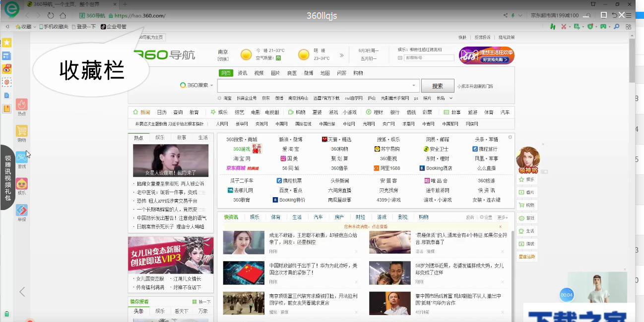Image resolution: width=644 pixels, height=322 pixels.
Task: Click the browser refresh icon in toolbar
Action: 51,15
